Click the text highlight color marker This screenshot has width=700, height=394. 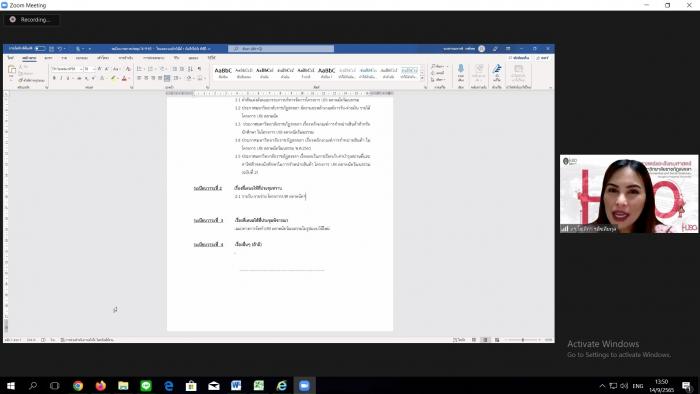[113, 79]
